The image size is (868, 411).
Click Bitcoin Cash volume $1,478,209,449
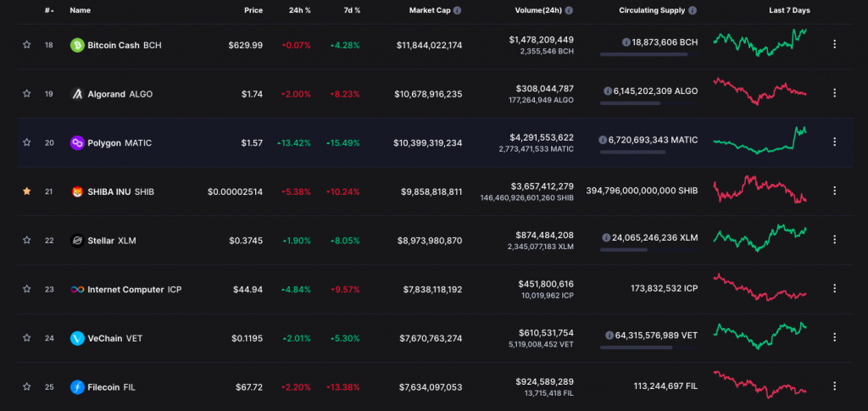click(542, 40)
